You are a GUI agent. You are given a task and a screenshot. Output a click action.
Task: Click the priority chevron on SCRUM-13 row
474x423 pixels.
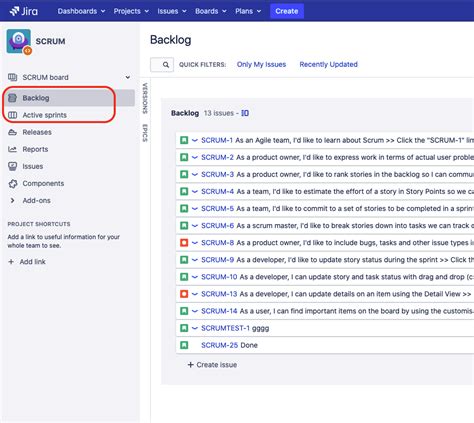click(195, 294)
